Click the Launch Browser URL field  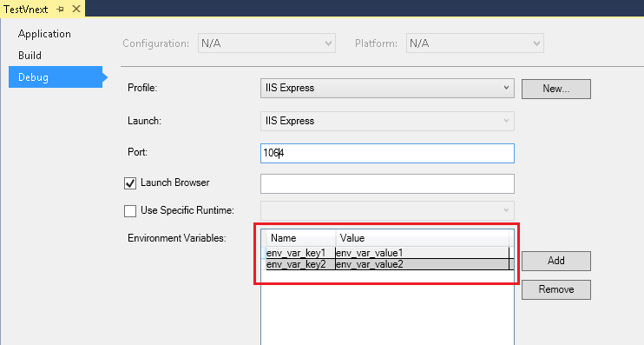click(x=387, y=183)
